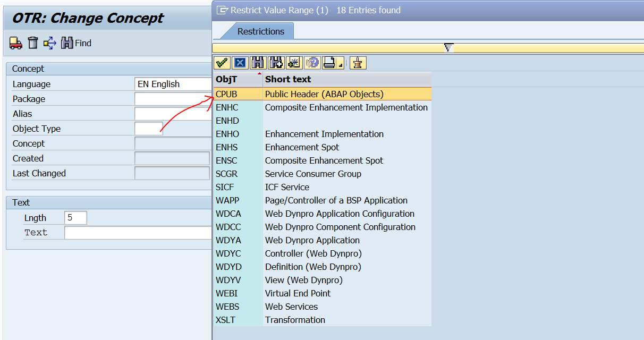Click the green checkmark Copy icon

click(x=222, y=63)
